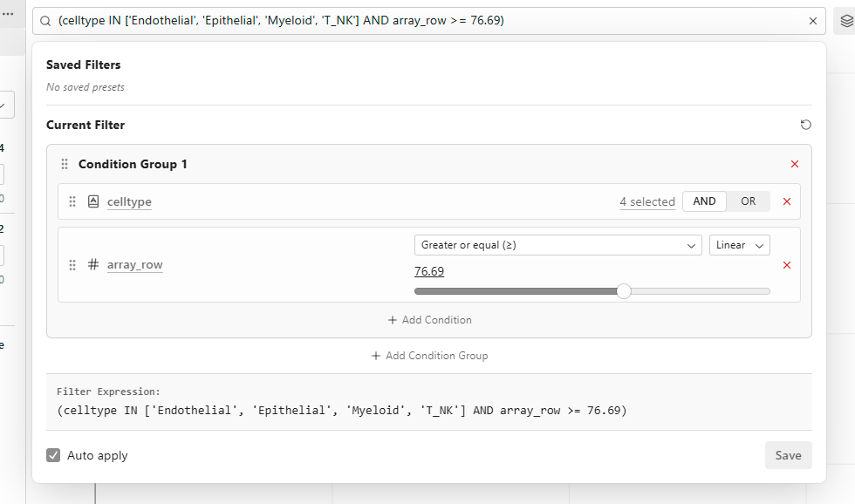
Task: Open the 4 selected celltype values list
Action: [646, 201]
